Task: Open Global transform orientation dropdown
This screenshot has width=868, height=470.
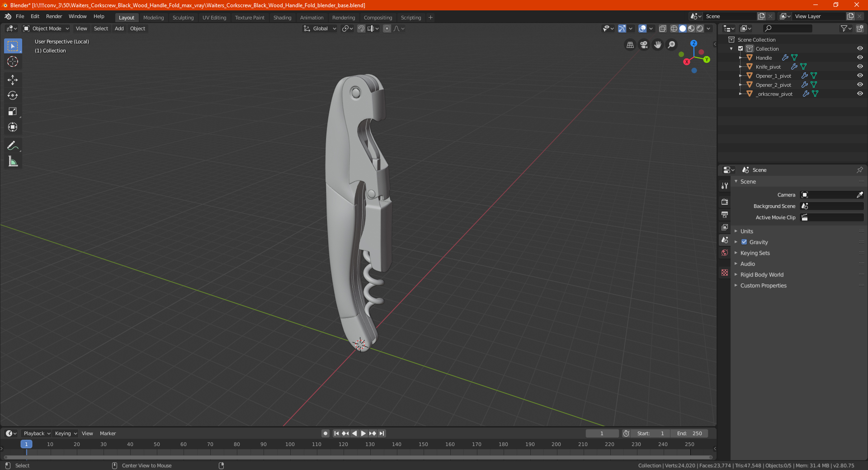Action: point(320,28)
